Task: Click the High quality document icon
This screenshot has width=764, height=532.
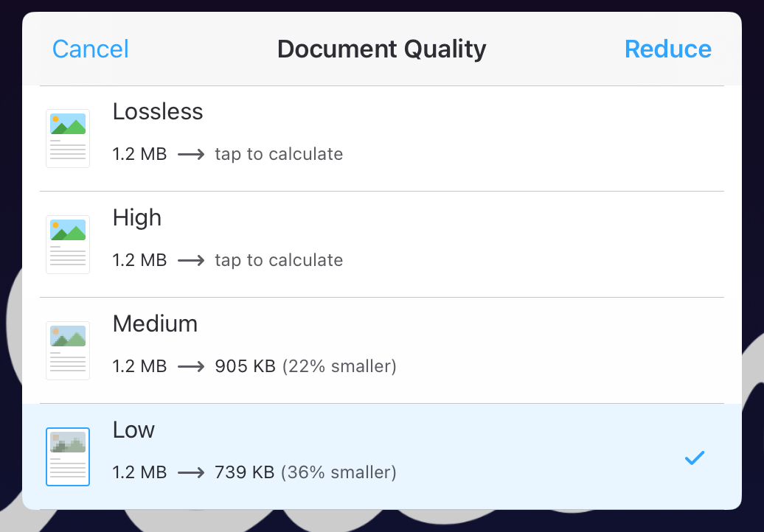Action: pos(68,245)
